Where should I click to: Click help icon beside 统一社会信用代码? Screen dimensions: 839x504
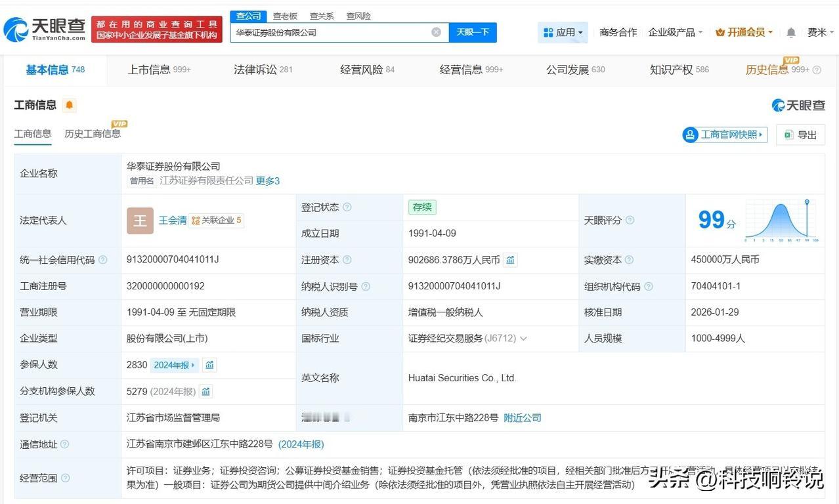tap(102, 260)
